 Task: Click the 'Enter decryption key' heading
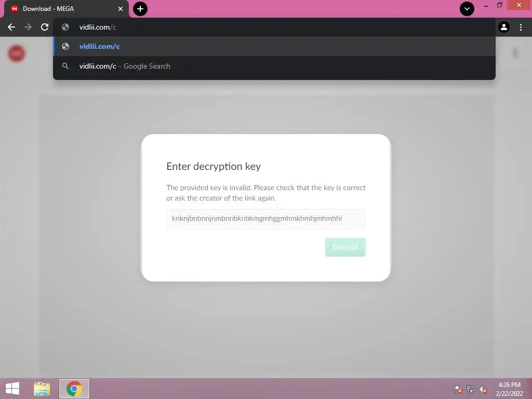214,167
